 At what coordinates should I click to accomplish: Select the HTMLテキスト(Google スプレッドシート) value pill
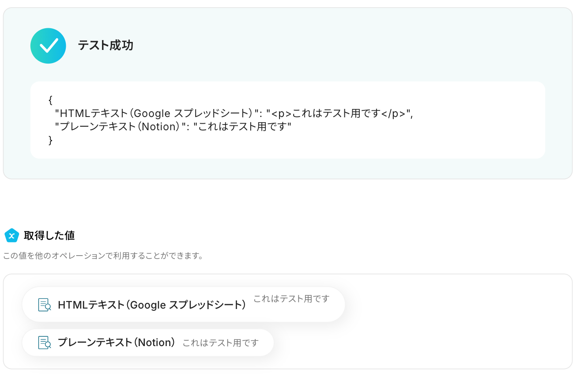coord(183,305)
